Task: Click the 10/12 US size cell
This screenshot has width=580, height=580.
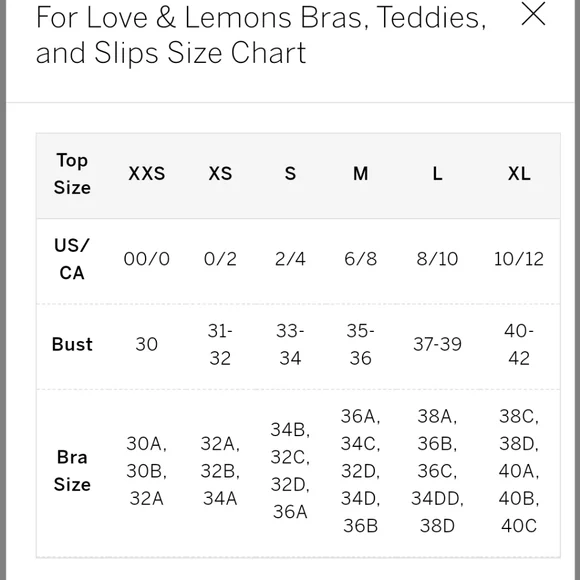Action: (519, 259)
